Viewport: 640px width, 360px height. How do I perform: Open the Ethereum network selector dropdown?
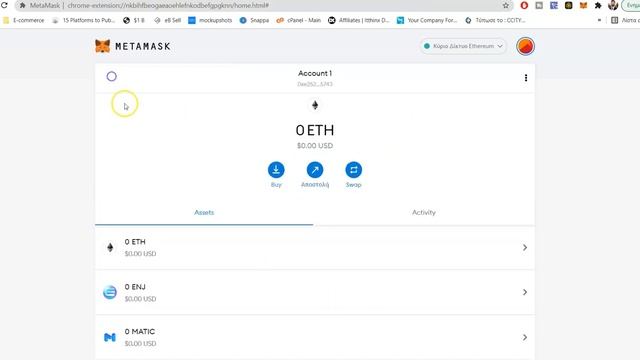pos(463,46)
